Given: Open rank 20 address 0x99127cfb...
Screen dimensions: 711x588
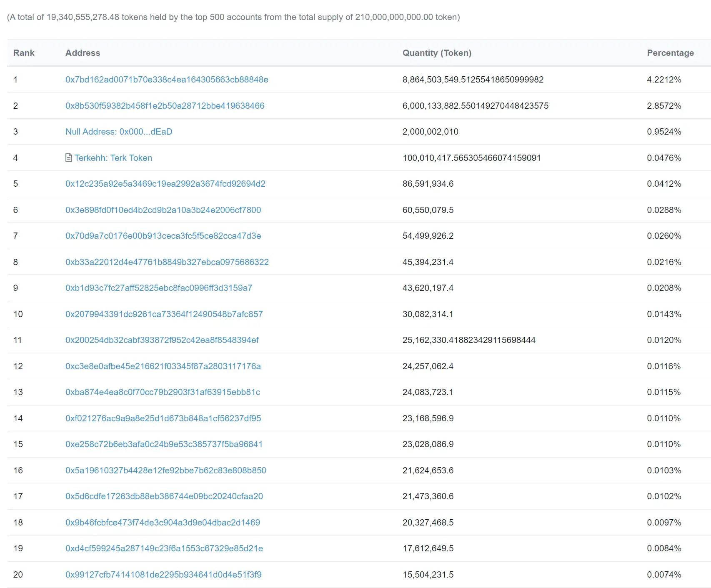Looking at the screenshot, I should point(163,575).
